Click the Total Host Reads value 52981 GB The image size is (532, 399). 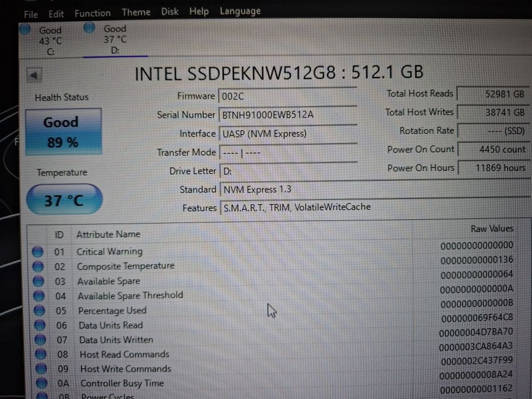coord(494,93)
